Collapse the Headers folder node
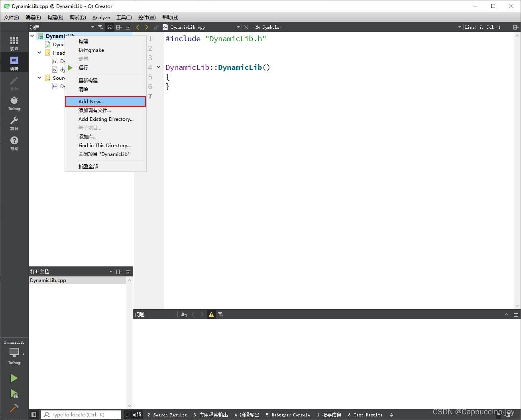 coord(39,53)
